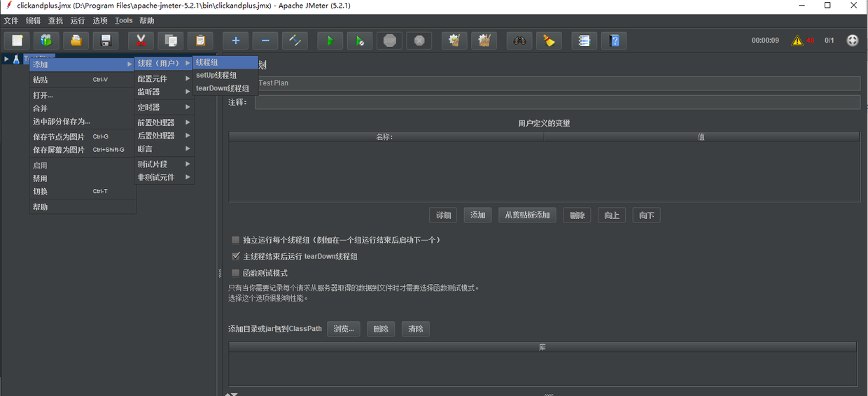Click 从剪贴板添加 button
This screenshot has width=868, height=396.
coord(528,215)
